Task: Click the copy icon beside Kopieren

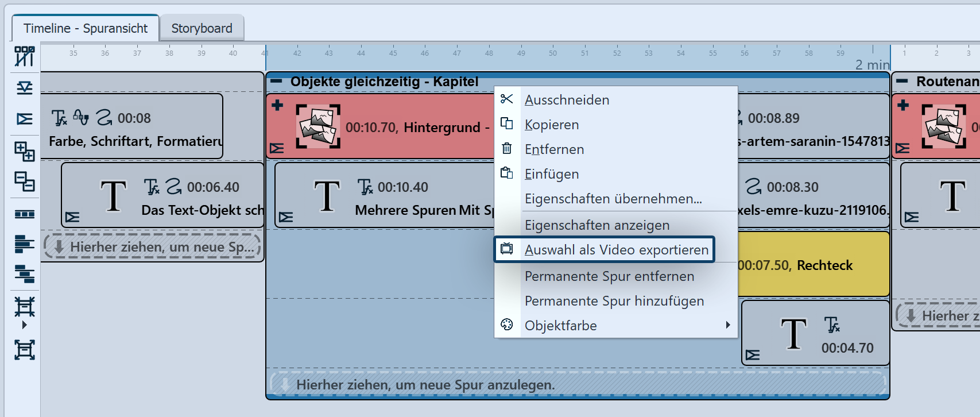Action: click(x=506, y=123)
